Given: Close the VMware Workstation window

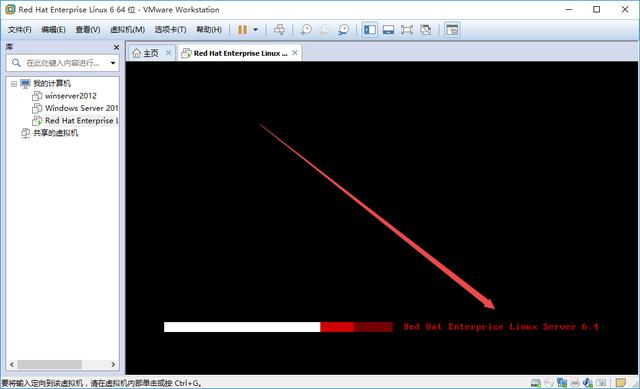Looking at the screenshot, I should pyautogui.click(x=625, y=9).
